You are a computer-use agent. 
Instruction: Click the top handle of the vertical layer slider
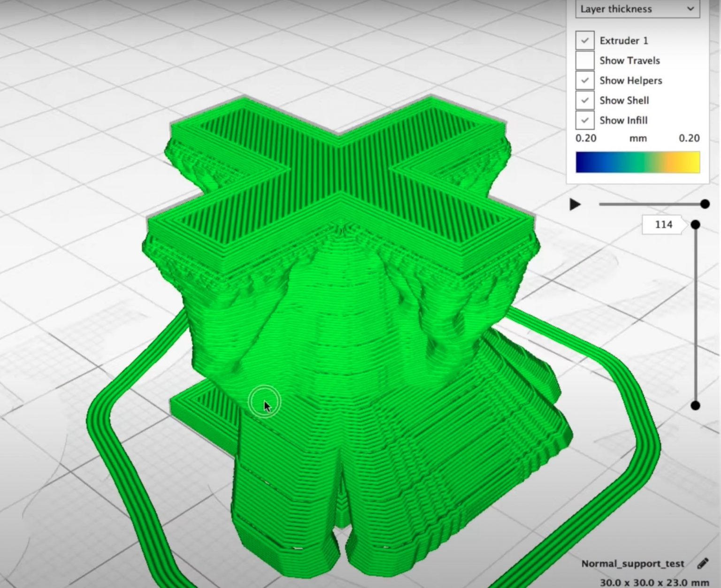tap(695, 225)
